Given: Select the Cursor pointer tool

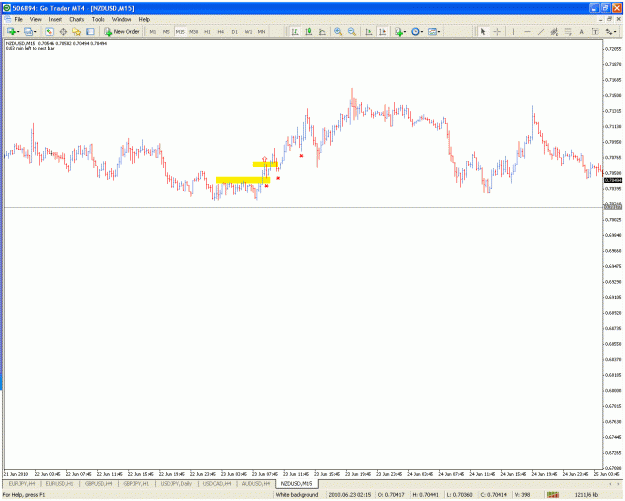Looking at the screenshot, I should 483,31.
